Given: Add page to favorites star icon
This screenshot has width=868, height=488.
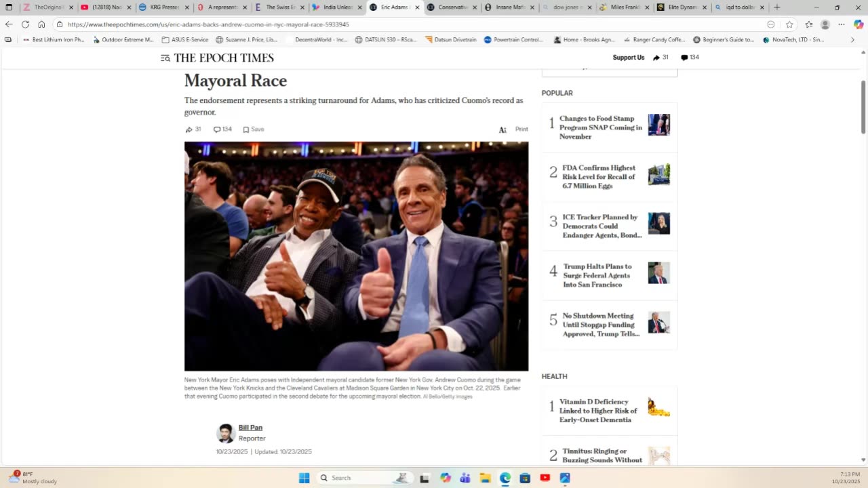Looking at the screenshot, I should (789, 24).
